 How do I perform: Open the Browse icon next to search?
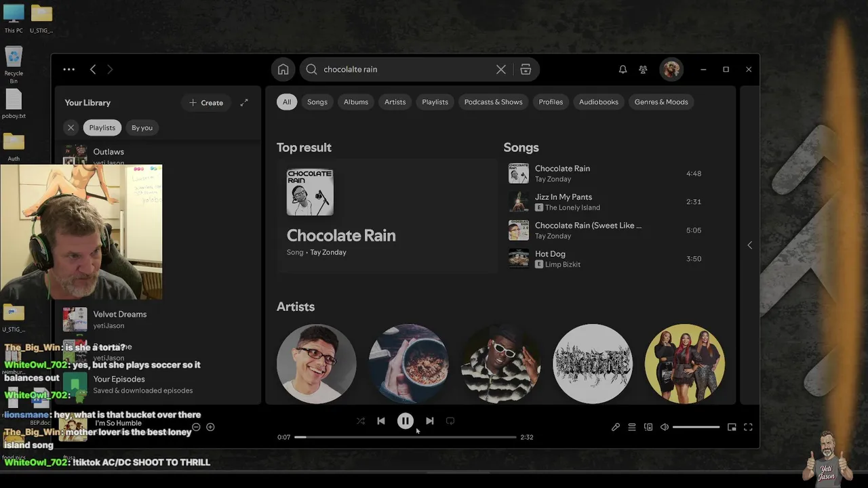click(526, 69)
